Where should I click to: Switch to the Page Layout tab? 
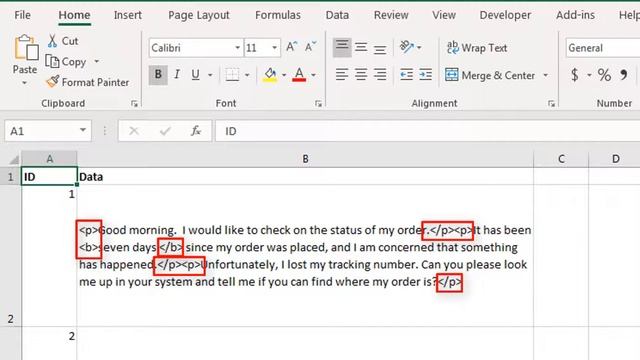point(199,15)
